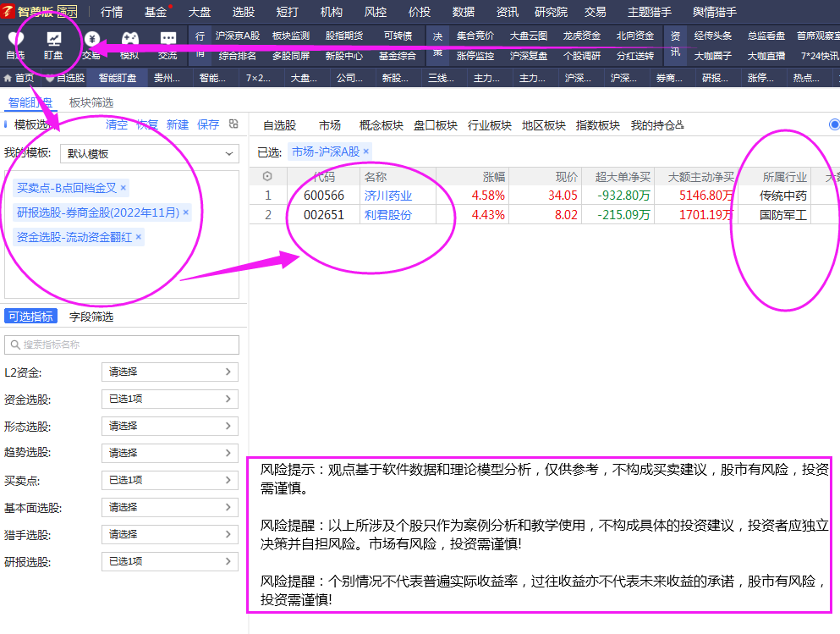Open 大盘云图 in the toolbar
The height and width of the screenshot is (634, 840).
tap(528, 36)
